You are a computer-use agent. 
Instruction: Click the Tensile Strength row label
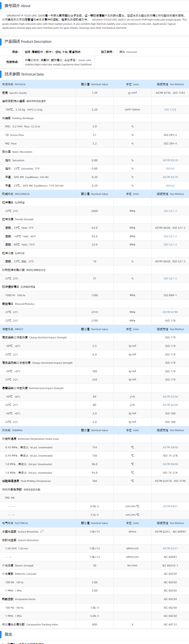(x=18, y=219)
